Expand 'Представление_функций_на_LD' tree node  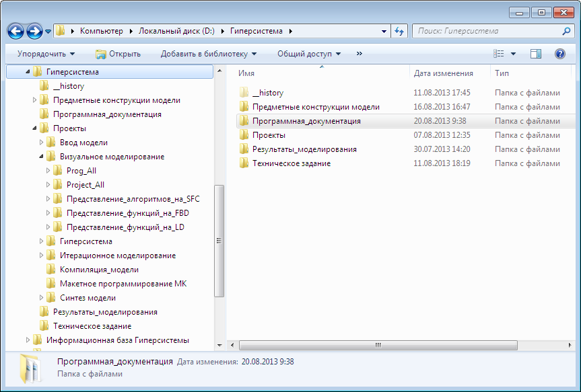(48, 227)
